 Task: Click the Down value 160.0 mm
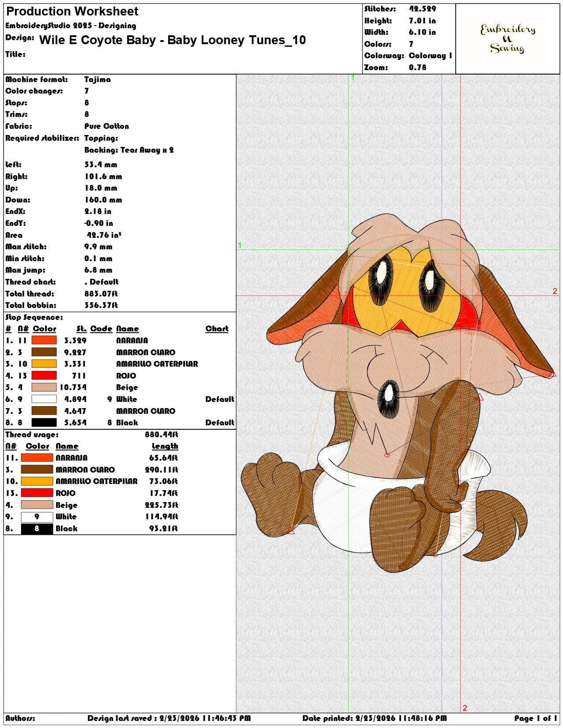(x=103, y=200)
